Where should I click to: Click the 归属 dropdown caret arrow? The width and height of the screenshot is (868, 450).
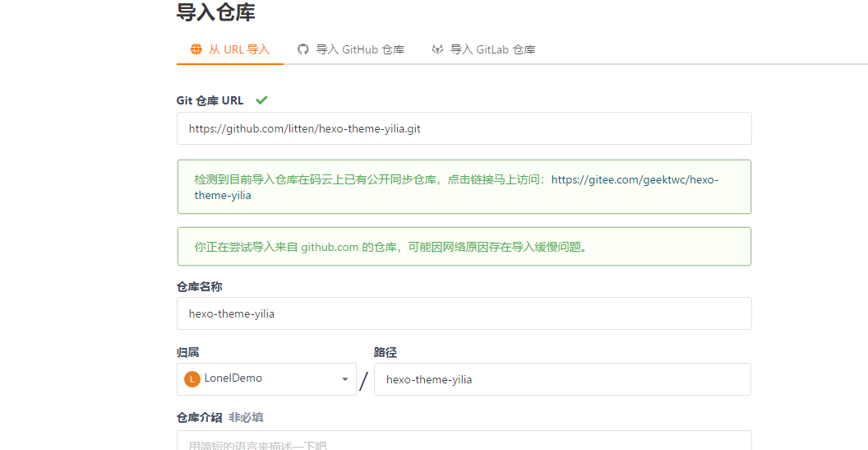click(345, 379)
